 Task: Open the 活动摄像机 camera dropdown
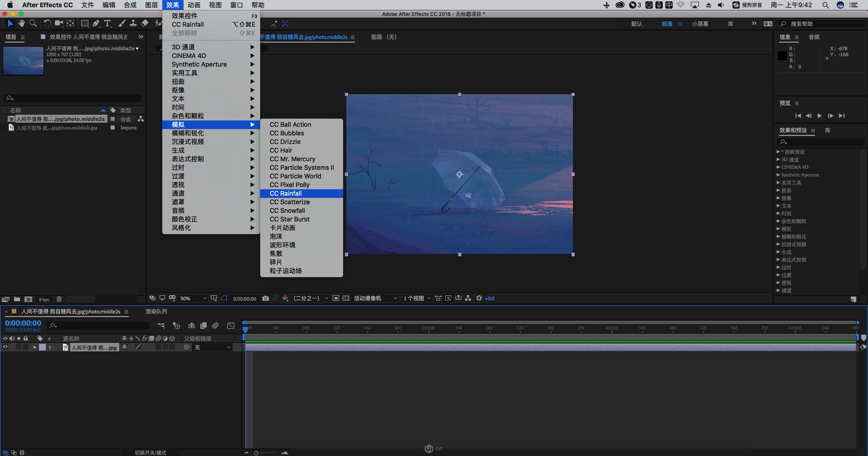coord(375,298)
